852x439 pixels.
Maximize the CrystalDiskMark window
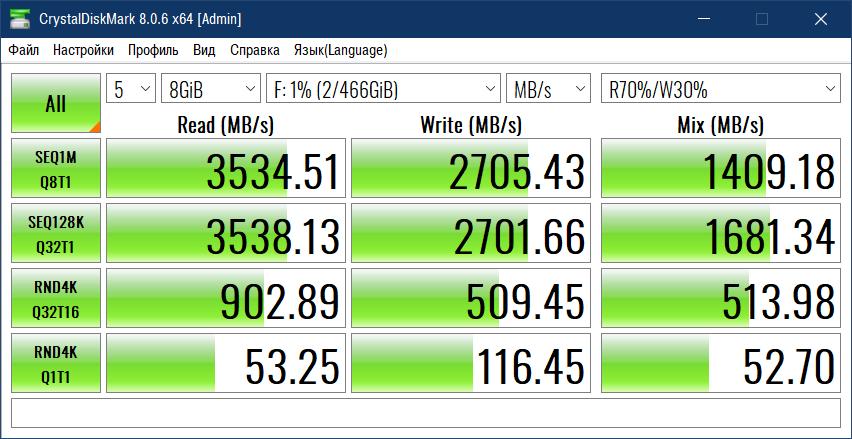tap(762, 19)
